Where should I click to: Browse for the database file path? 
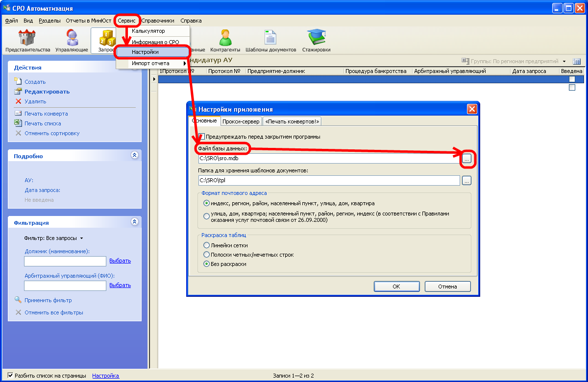[466, 159]
